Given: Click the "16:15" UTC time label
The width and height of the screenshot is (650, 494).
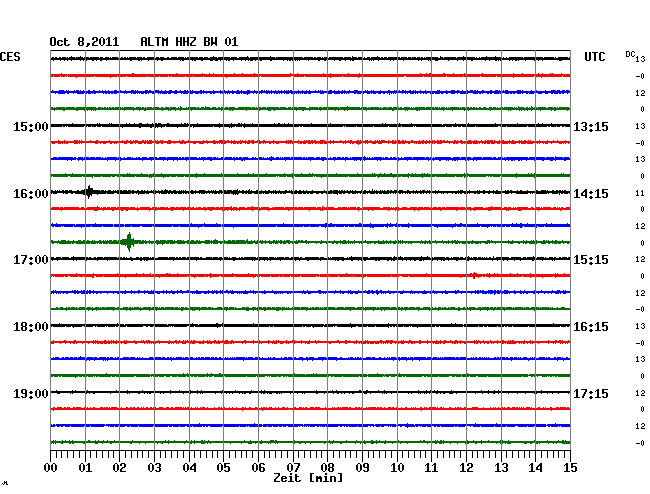Looking at the screenshot, I should coord(591,327).
